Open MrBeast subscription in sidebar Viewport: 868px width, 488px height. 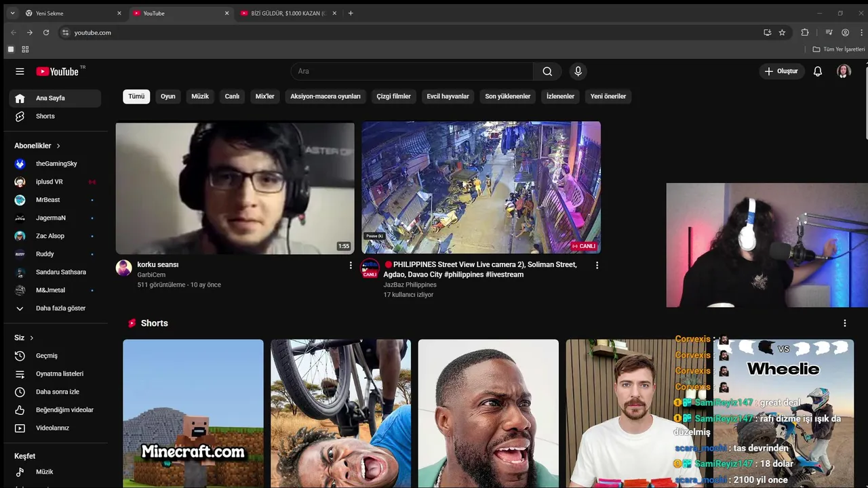click(x=55, y=200)
